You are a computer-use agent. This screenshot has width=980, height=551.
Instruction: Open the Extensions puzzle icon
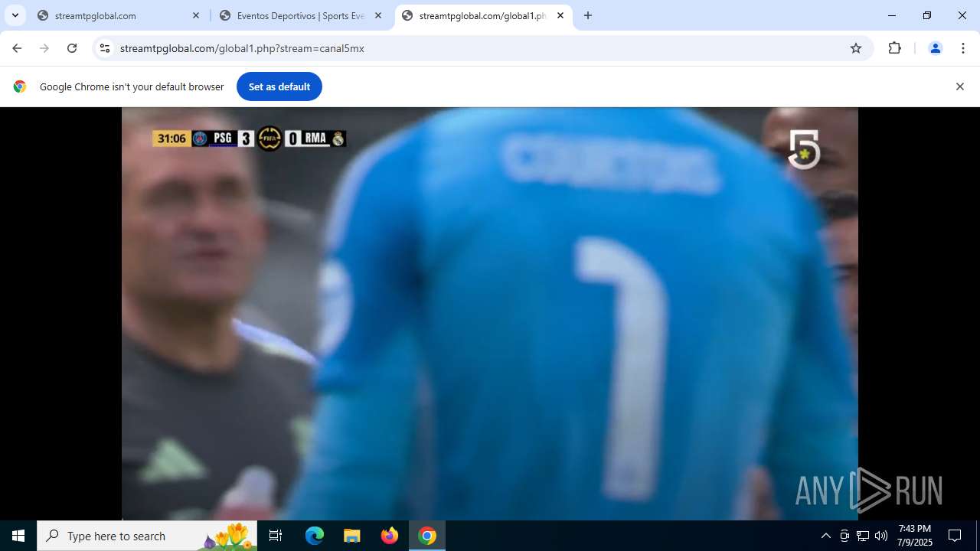[894, 48]
